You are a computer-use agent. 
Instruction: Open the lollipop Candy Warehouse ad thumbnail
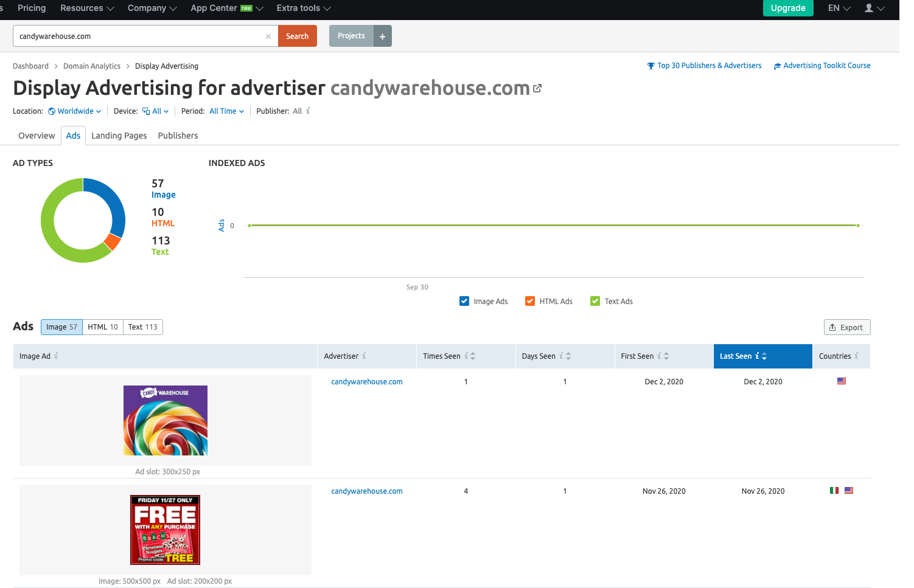pos(166,420)
